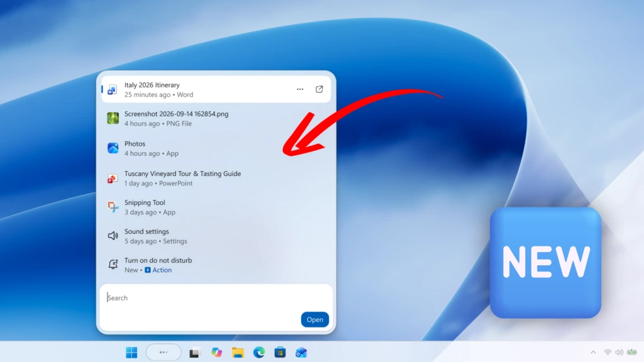Expand hidden system tray icons chevron
This screenshot has height=362, width=644.
pos(593,352)
